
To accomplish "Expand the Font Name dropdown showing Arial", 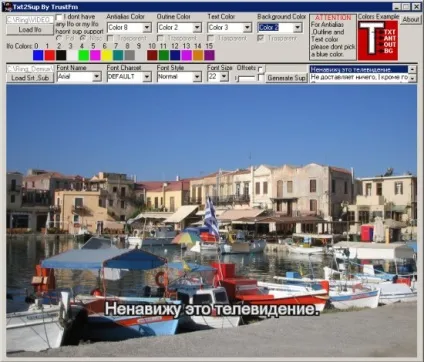I will pos(97,77).
